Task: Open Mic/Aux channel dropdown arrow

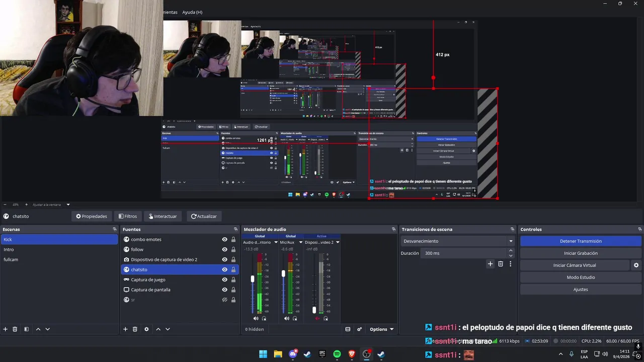Action: coord(301,242)
